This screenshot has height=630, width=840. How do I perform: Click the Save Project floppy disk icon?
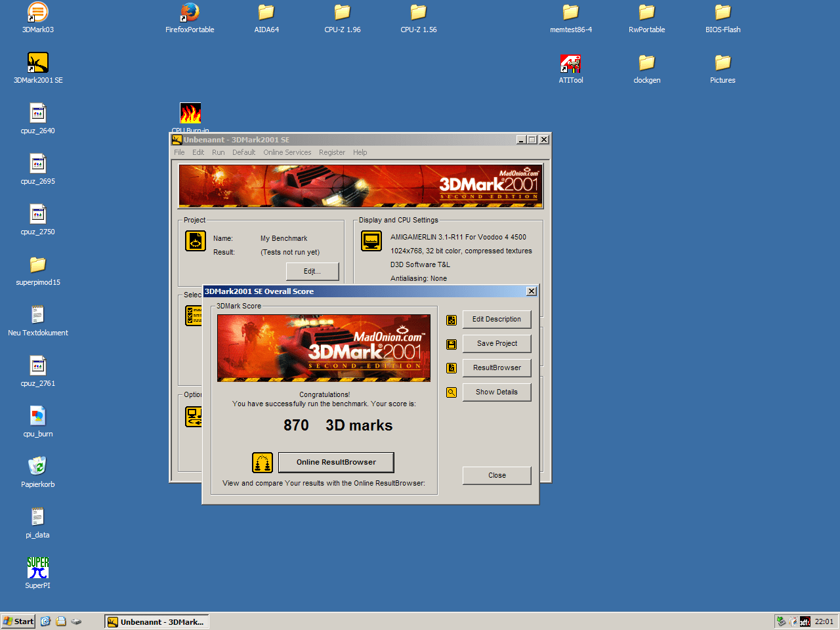[x=451, y=345]
